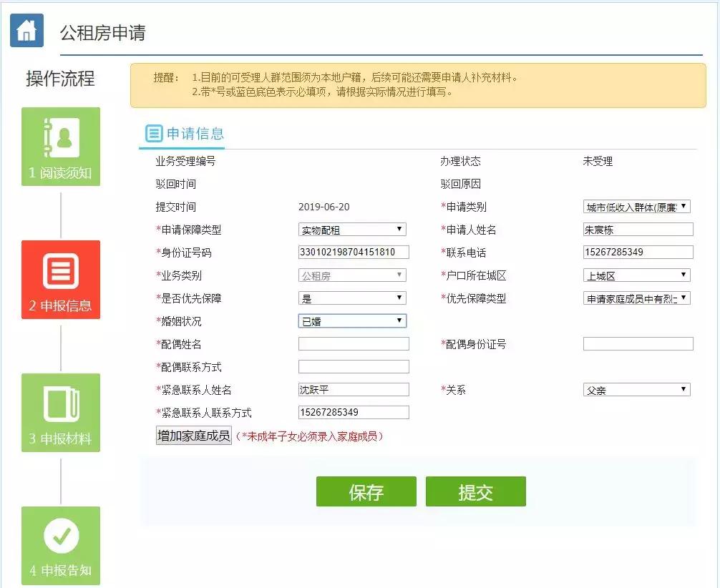Open the 申请类别 dropdown
720x588 pixels.
637,206
